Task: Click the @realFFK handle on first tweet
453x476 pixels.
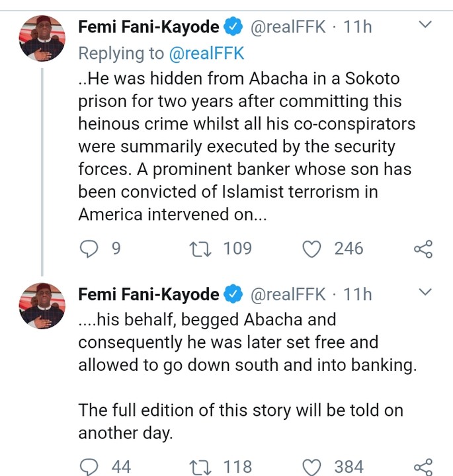Action: 286,27
